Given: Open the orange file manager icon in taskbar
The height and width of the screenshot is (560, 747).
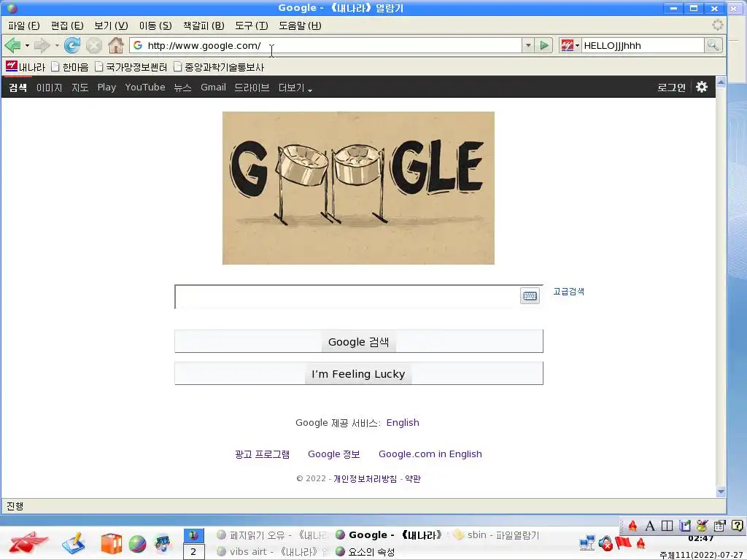Looking at the screenshot, I should 112,544.
